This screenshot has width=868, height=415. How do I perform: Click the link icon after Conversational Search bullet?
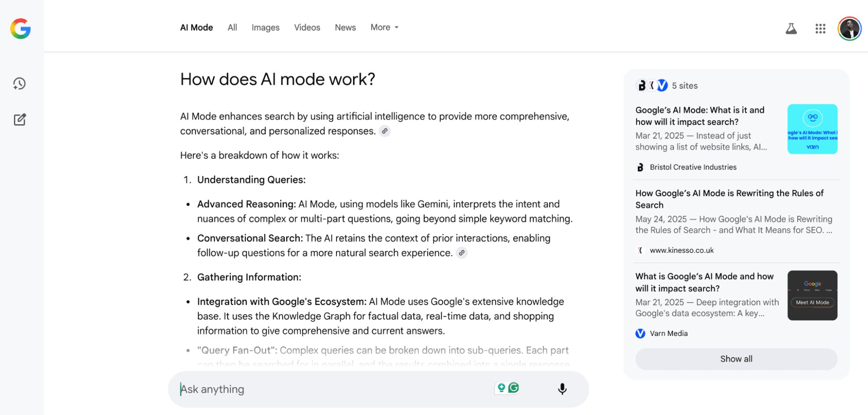pyautogui.click(x=462, y=253)
